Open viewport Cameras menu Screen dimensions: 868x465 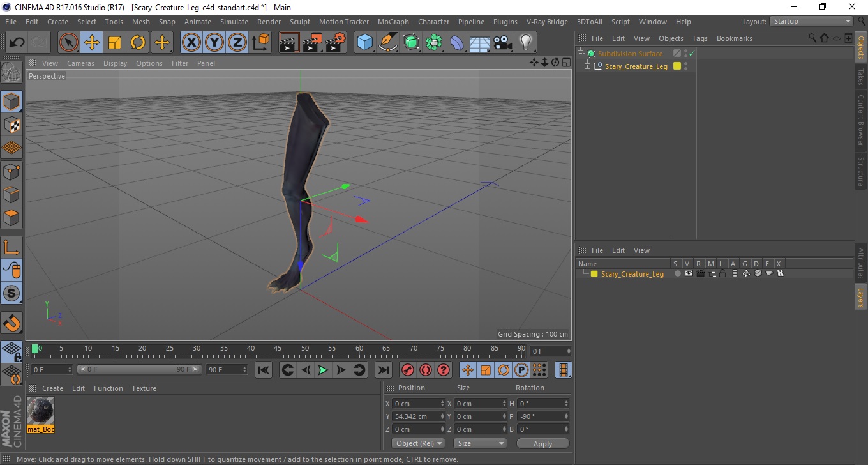point(80,63)
